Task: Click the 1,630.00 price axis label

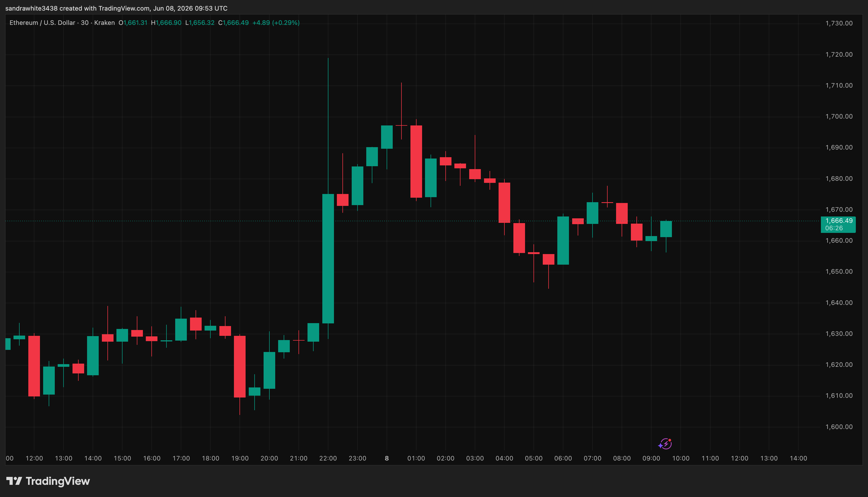Action: (839, 333)
